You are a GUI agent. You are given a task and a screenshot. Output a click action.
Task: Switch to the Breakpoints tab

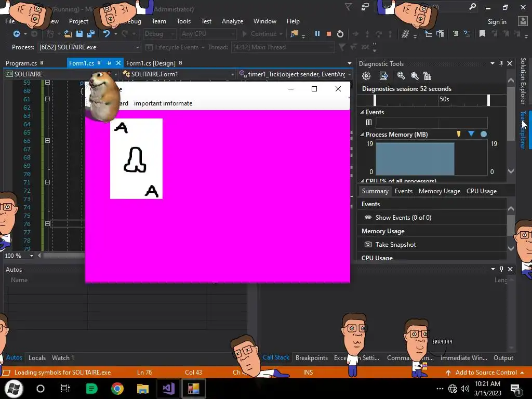(312, 357)
